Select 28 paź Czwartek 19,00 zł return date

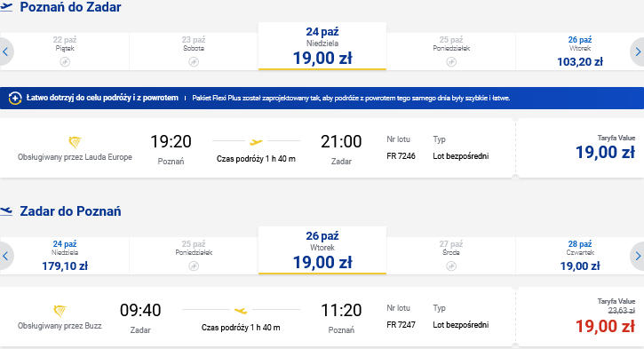point(579,256)
